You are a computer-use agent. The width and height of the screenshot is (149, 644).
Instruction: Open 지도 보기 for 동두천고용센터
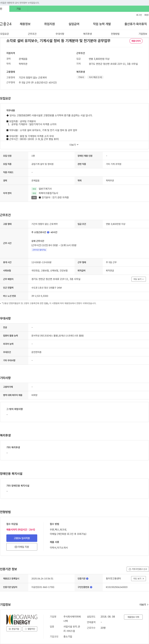point(138,578)
